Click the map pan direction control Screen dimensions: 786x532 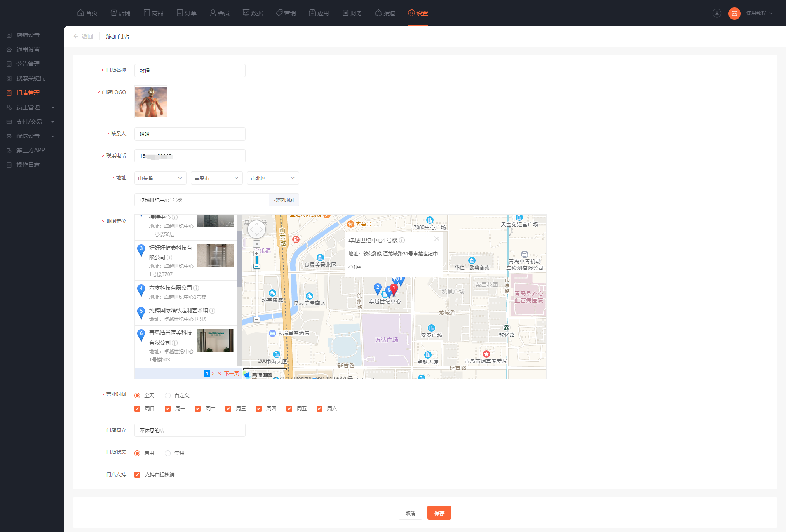256,229
